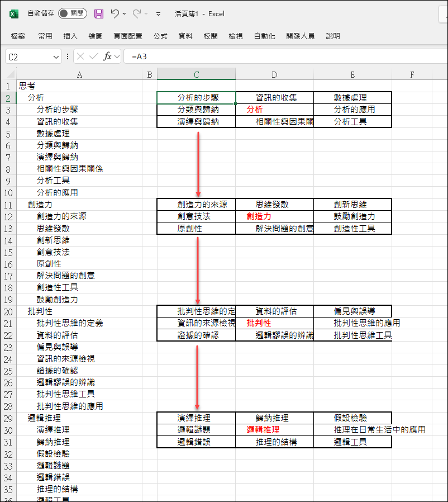
Task: Click the formula bar containing =A3
Action: [x=285, y=56]
